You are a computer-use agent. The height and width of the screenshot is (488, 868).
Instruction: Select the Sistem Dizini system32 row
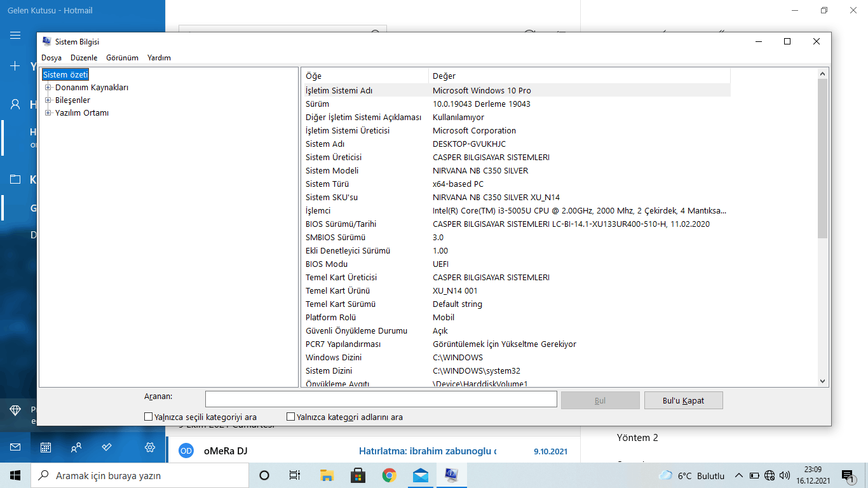(x=516, y=371)
